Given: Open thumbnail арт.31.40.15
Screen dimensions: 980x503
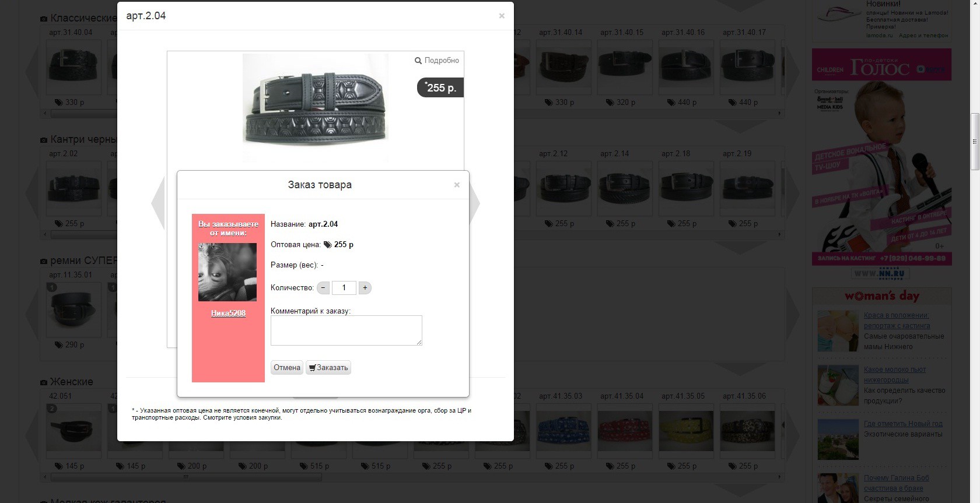Looking at the screenshot, I should pyautogui.click(x=625, y=68).
